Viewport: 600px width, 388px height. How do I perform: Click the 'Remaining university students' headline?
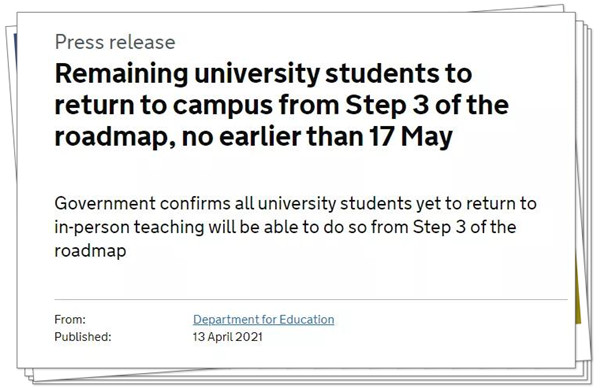pos(282,104)
